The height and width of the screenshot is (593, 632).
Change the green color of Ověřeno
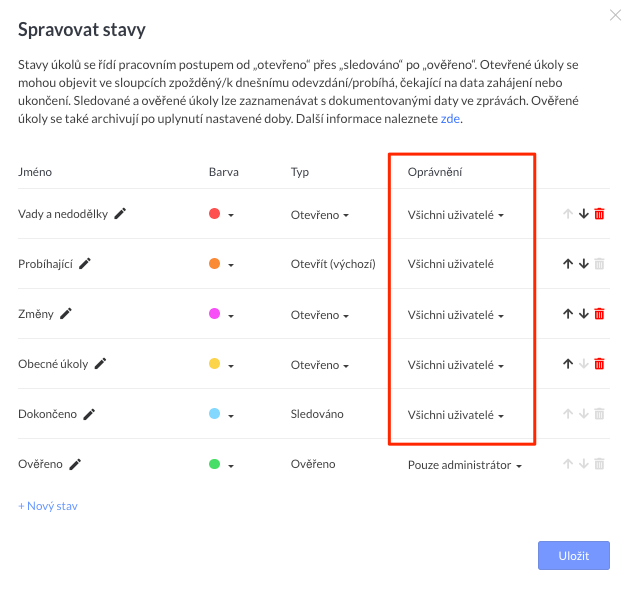click(x=221, y=465)
